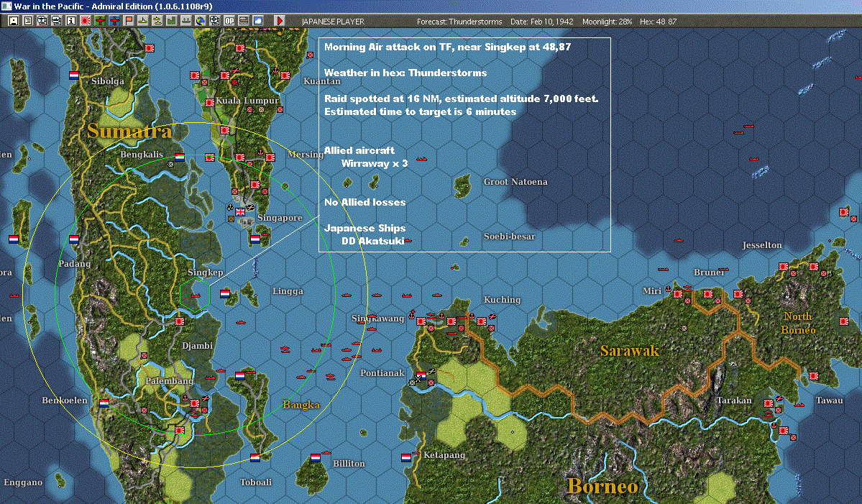
Task: Click the Dutch flag north of Toboali
Action: pos(255,457)
